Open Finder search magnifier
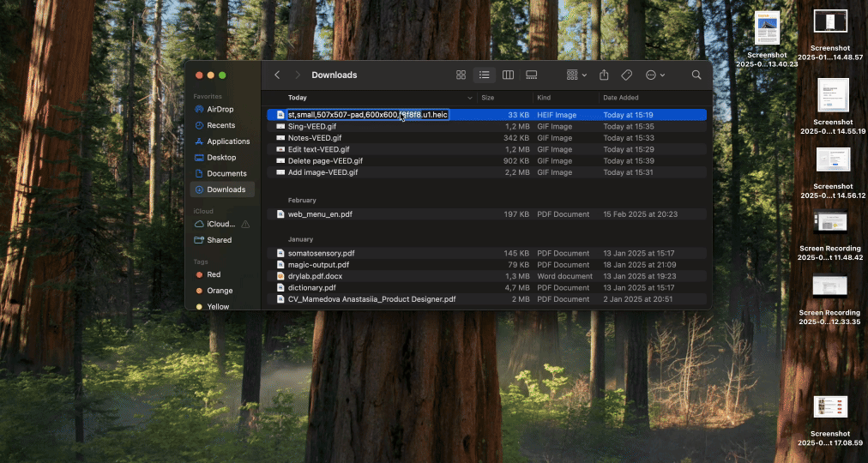Image resolution: width=868 pixels, height=463 pixels. (696, 75)
